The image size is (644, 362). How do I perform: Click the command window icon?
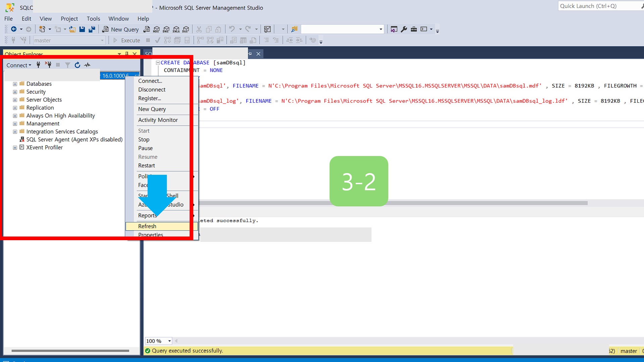point(424,29)
